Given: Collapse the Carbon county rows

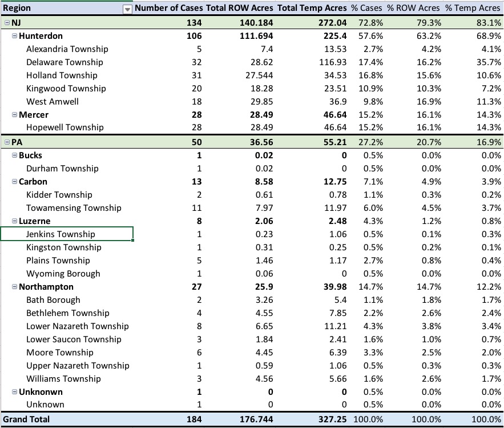Looking at the screenshot, I should coord(15,182).
